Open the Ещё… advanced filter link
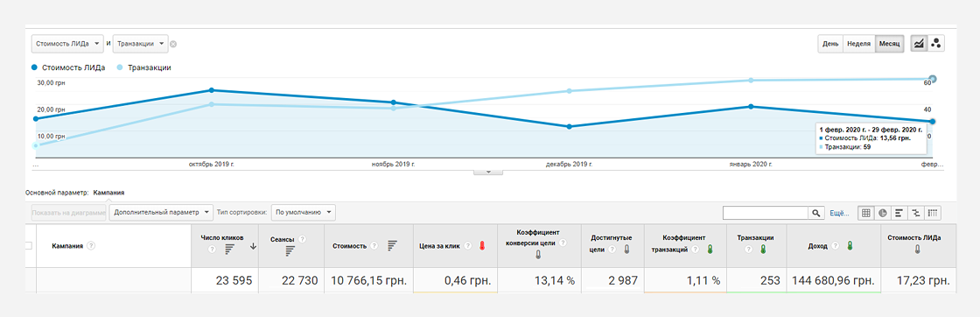This screenshot has width=980, height=317. pos(839,213)
